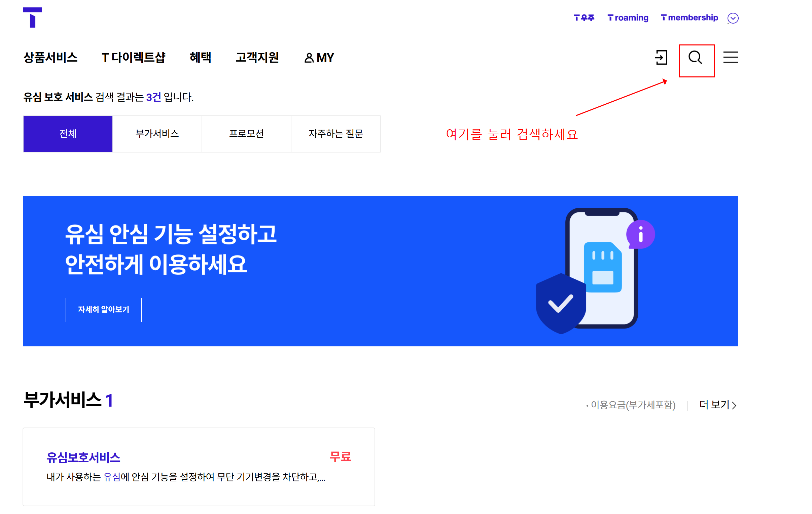Image resolution: width=812 pixels, height=514 pixels.
Task: Click the MY profile person icon
Action: (x=309, y=58)
